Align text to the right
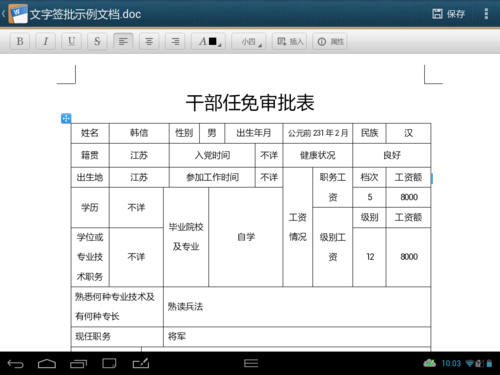500x375 pixels. pyautogui.click(x=175, y=41)
